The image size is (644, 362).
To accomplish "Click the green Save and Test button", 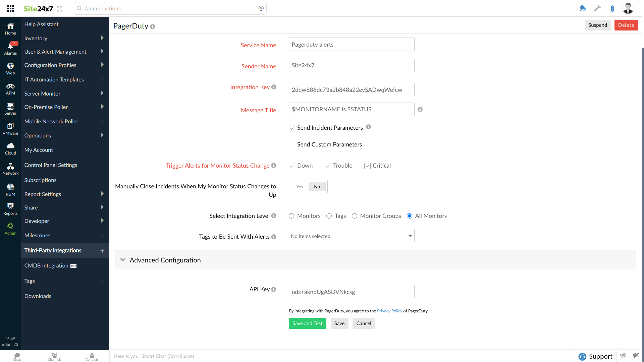I will click(x=307, y=323).
